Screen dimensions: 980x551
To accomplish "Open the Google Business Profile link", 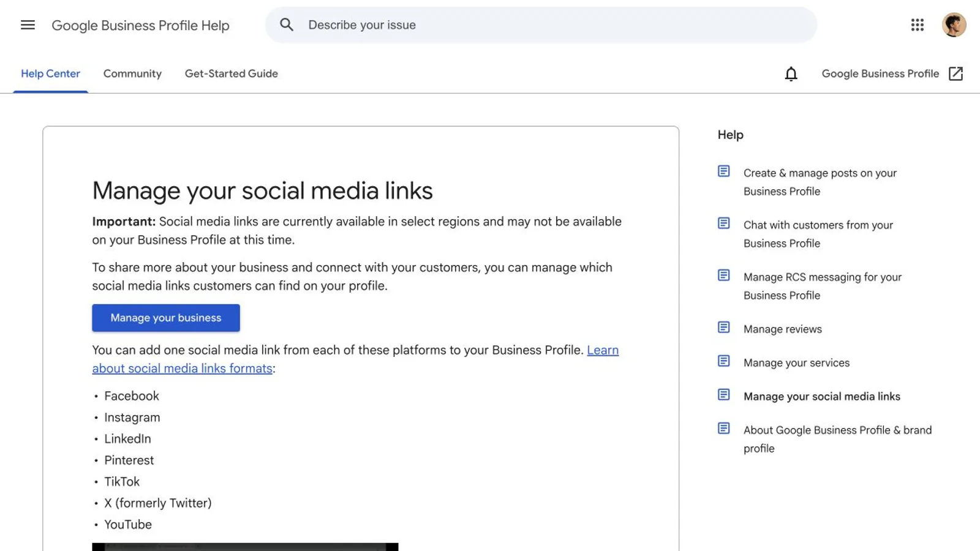I will pos(880,73).
